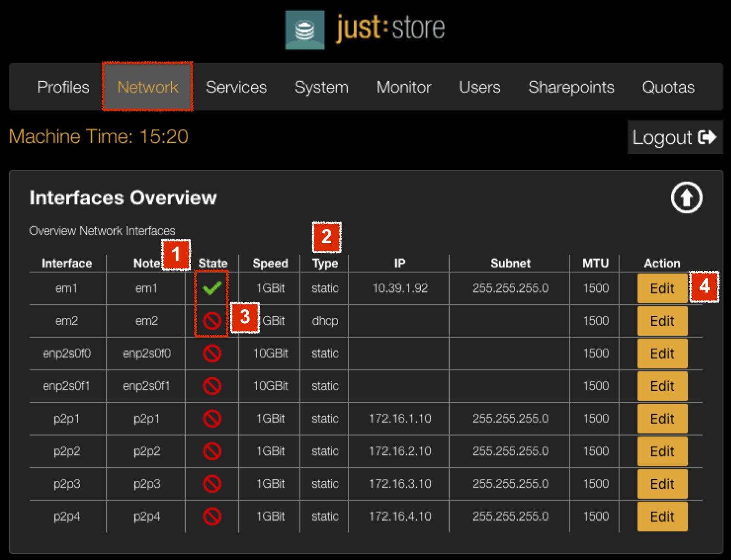Open the Monitor tab

click(404, 87)
